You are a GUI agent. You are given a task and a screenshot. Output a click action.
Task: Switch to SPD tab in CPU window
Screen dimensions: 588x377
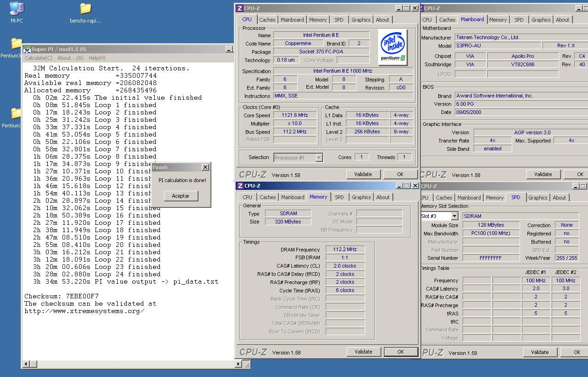[339, 20]
